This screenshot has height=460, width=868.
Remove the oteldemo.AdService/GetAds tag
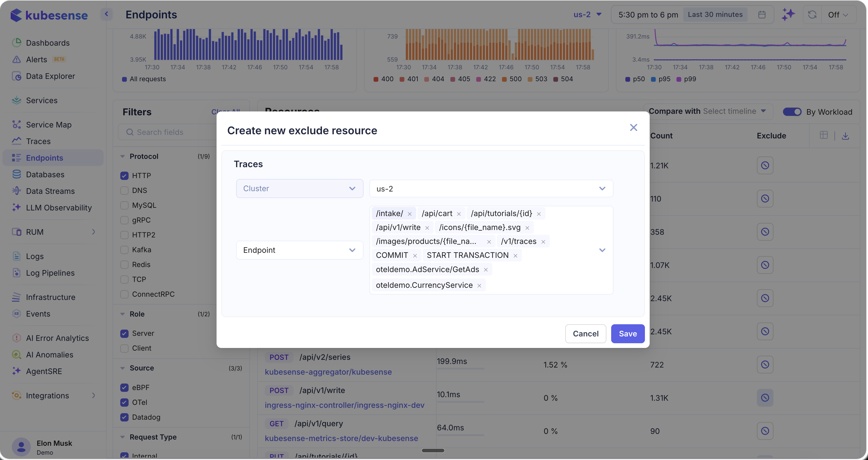tap(486, 270)
